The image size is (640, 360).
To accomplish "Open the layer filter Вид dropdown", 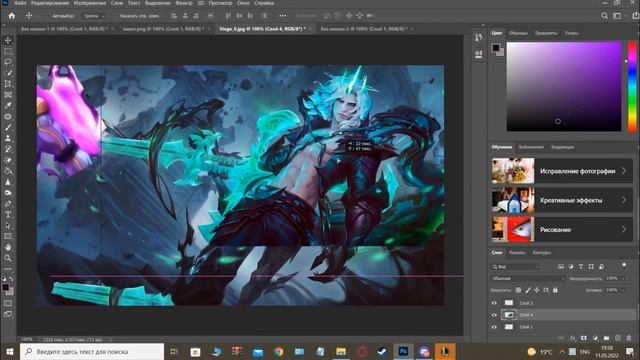I will 516,267.
